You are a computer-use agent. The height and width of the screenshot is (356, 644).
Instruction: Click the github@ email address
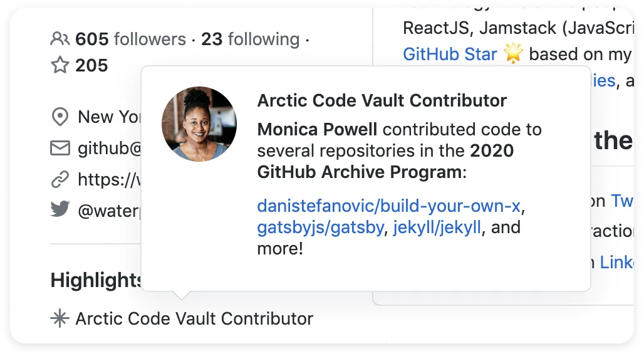click(109, 148)
